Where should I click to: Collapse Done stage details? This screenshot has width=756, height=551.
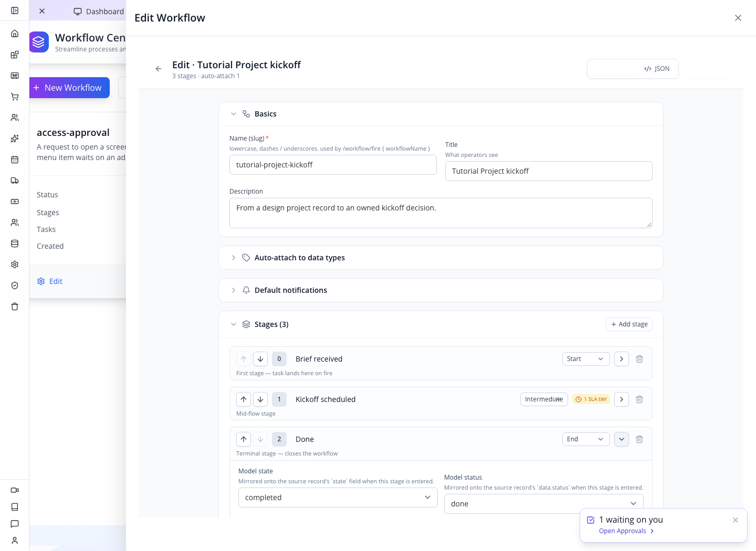pyautogui.click(x=622, y=439)
